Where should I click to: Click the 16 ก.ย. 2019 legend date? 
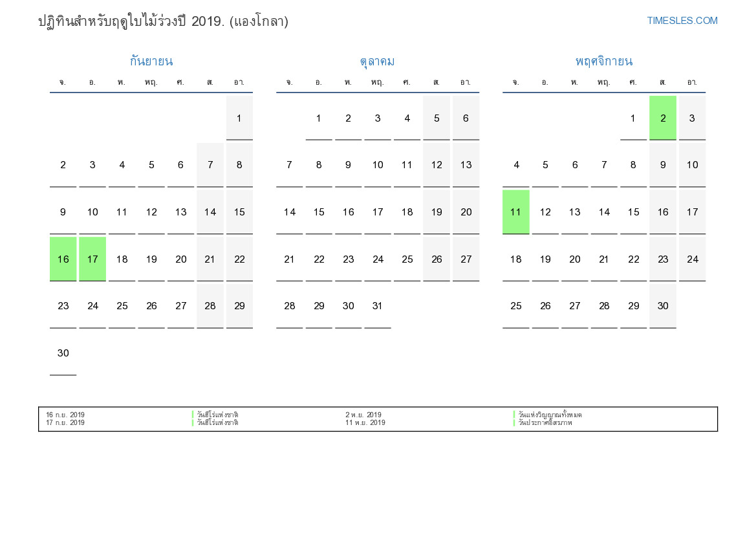coord(65,415)
